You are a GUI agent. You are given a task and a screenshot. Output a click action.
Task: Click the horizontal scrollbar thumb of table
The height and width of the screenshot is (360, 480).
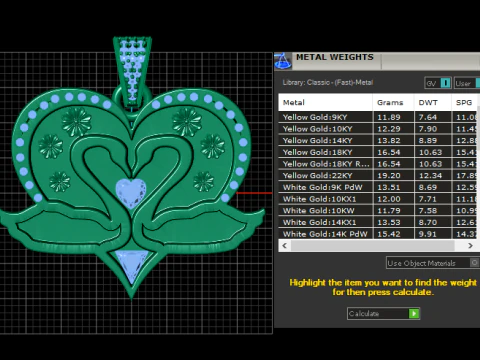click(373, 246)
